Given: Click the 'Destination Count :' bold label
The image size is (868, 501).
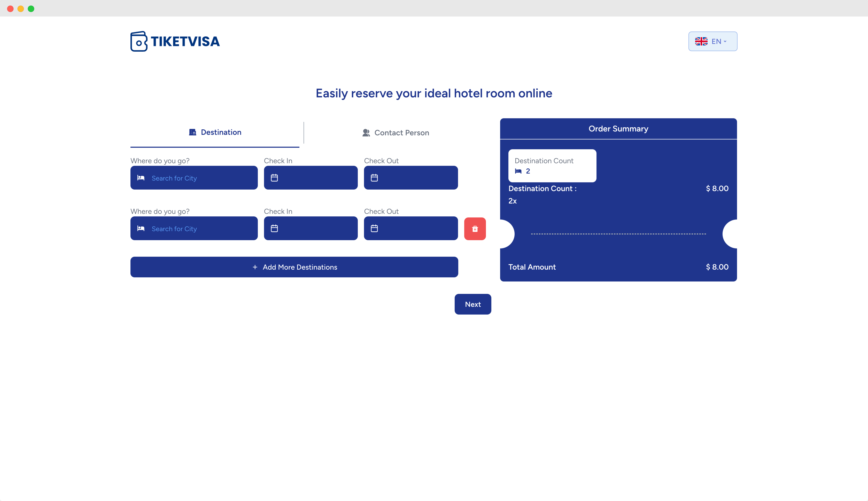Looking at the screenshot, I should [542, 189].
